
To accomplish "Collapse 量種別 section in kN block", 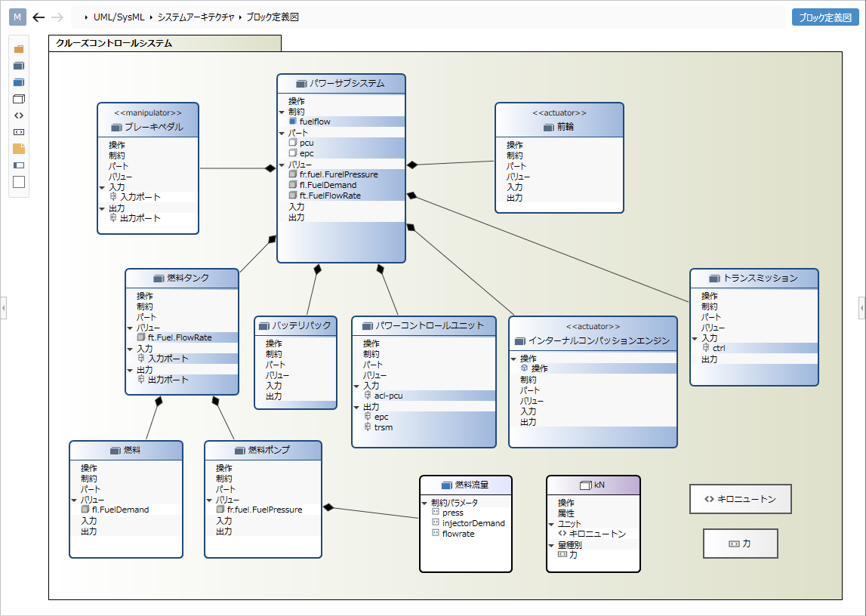I will coord(551,545).
